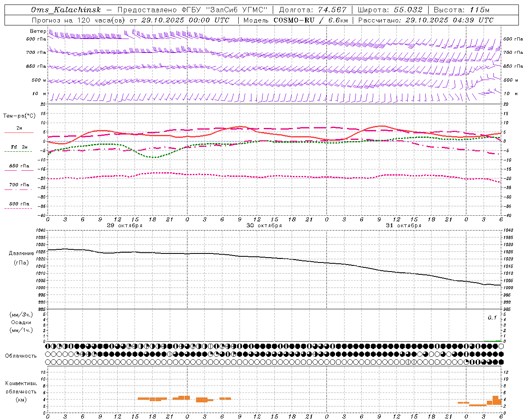The width and height of the screenshot is (525, 420).
Task: Click the 0.1 precipitation amount value
Action: point(492,318)
